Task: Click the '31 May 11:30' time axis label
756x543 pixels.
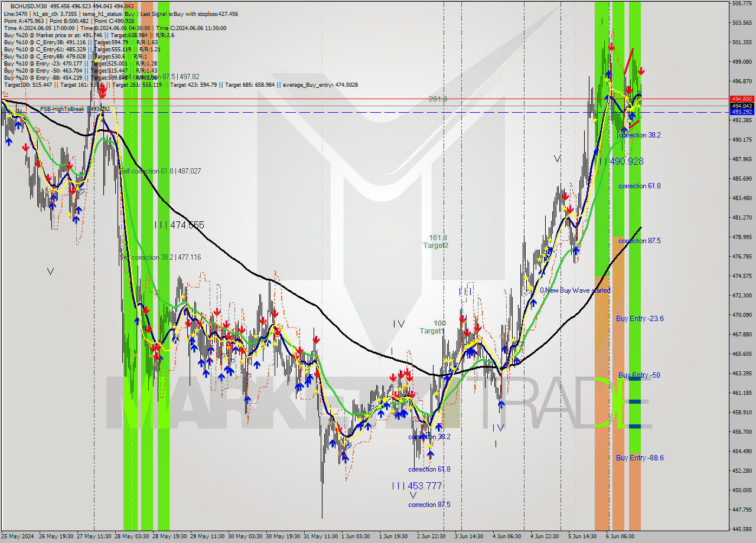Action: [321, 537]
